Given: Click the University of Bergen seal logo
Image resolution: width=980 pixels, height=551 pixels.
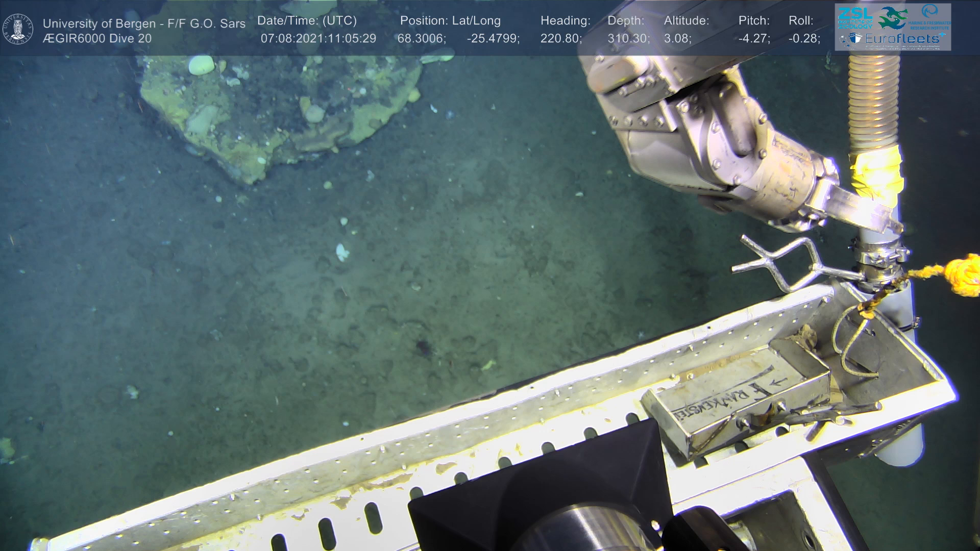Looking at the screenshot, I should coord(18,29).
